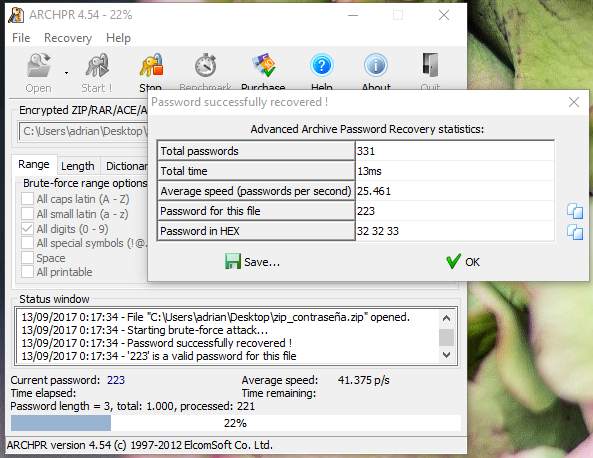Click the recovered password value 223 cell
The image size is (593, 458).
pos(455,211)
